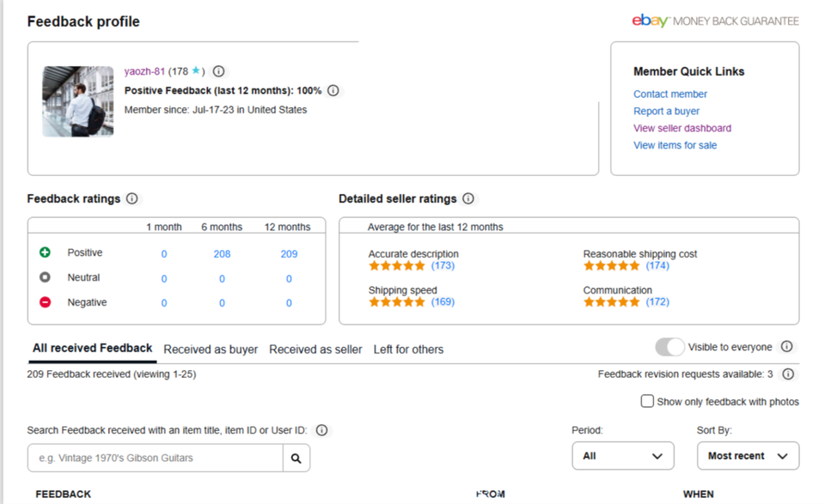
Task: Click the star rating under Accurate description
Action: (x=395, y=266)
